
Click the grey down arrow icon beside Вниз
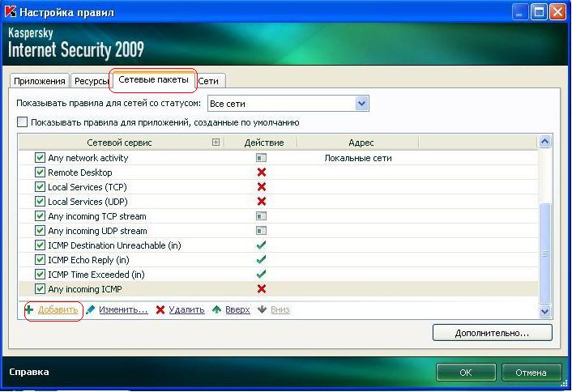click(262, 309)
